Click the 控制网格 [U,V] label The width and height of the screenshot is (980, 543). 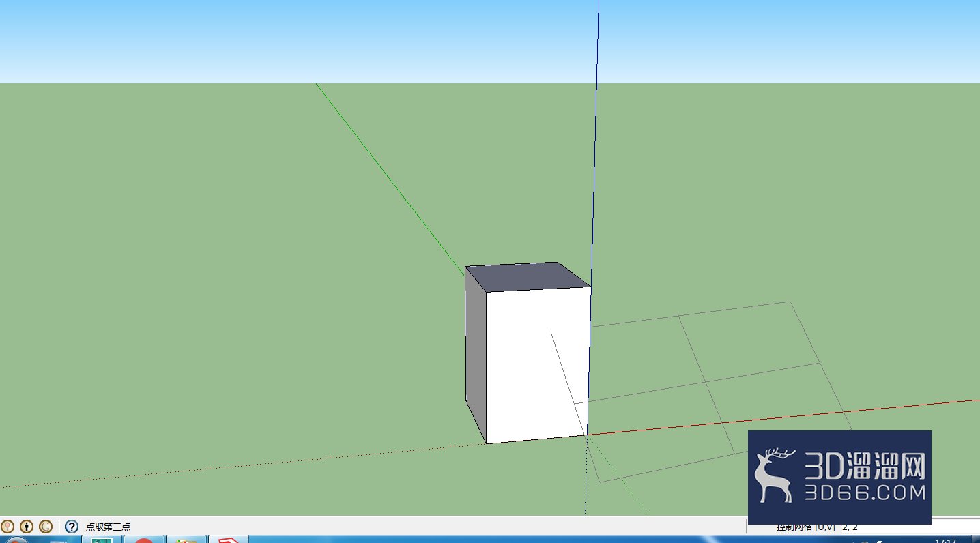pos(805,527)
